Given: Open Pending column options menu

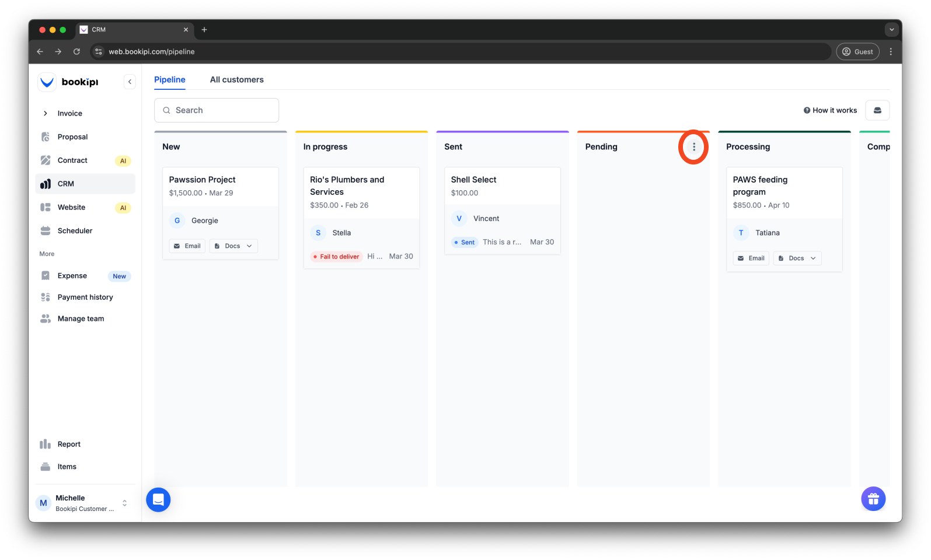Looking at the screenshot, I should click(x=694, y=147).
